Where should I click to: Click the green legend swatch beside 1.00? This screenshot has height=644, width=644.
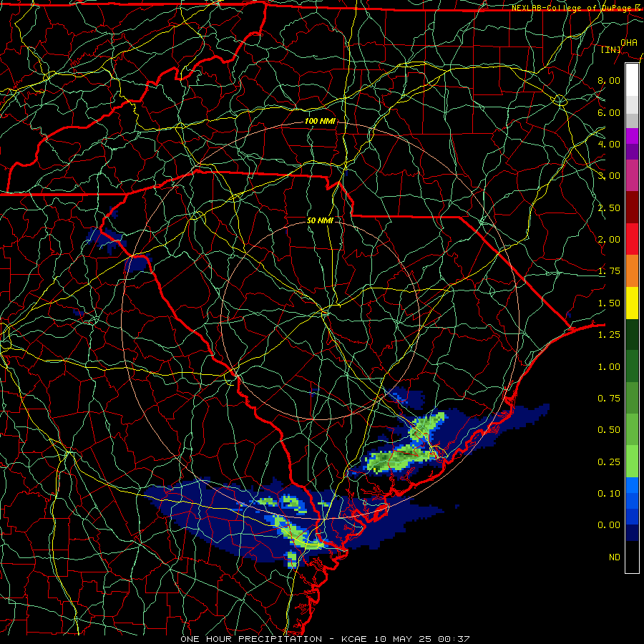(x=632, y=366)
